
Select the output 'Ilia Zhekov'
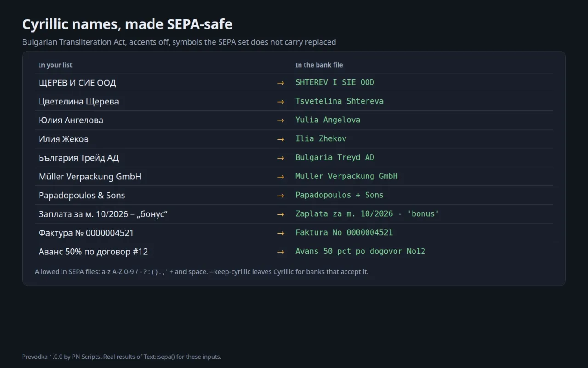[x=321, y=138]
